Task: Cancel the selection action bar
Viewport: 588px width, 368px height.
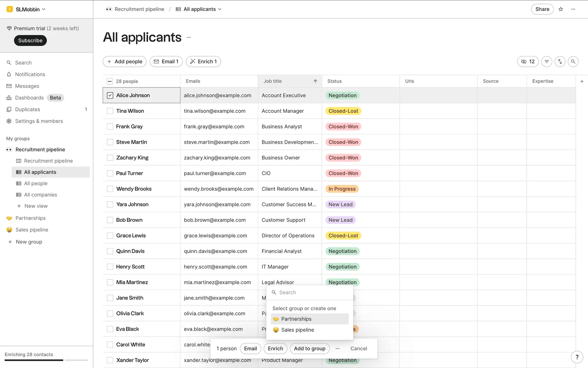Action: click(x=359, y=348)
